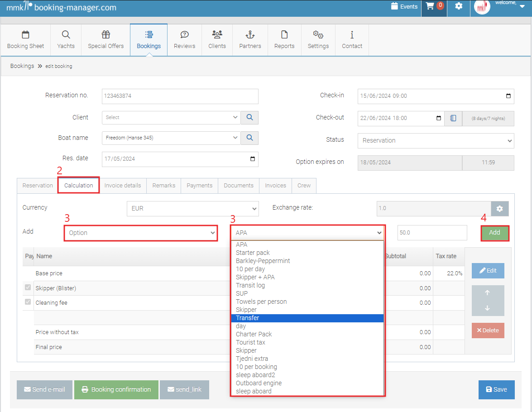Open Events in the top header
This screenshot has width=532, height=412.
pyautogui.click(x=404, y=6)
